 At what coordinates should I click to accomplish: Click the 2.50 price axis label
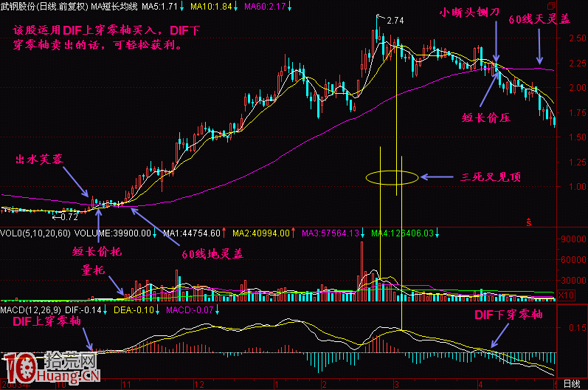coord(577,38)
